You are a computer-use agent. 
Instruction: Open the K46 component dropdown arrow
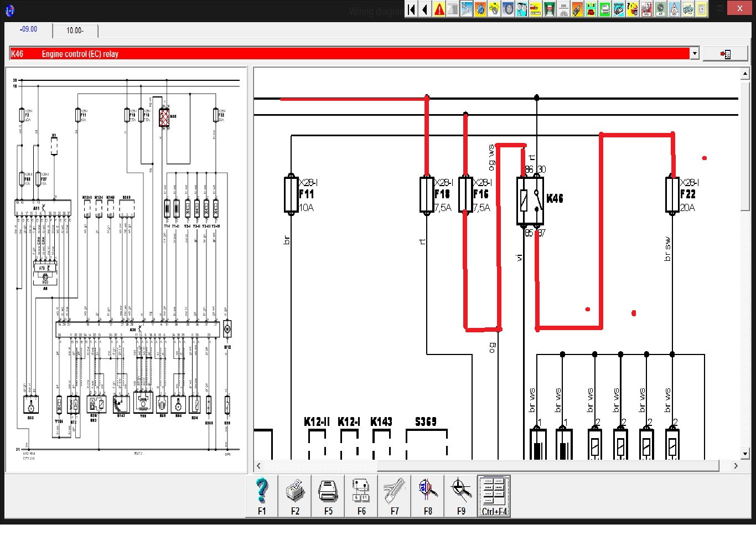point(695,54)
